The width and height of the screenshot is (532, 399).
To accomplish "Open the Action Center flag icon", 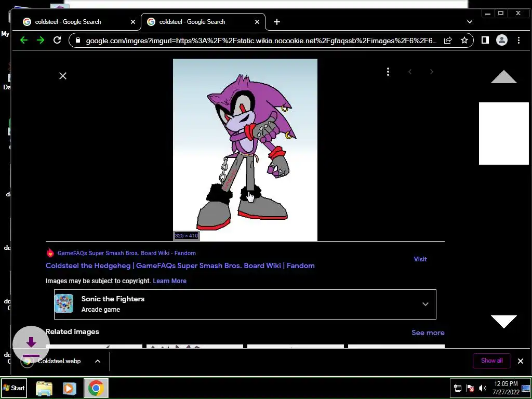I will point(470,388).
